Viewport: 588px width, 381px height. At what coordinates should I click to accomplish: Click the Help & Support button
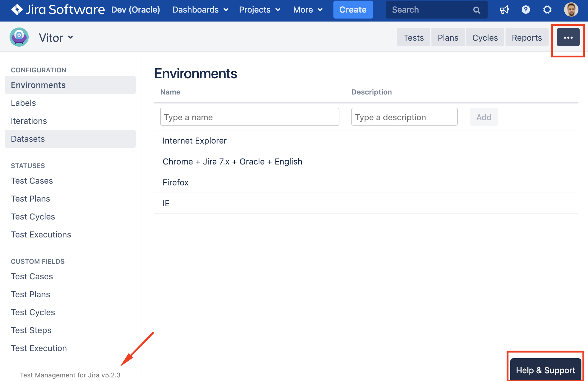[545, 370]
